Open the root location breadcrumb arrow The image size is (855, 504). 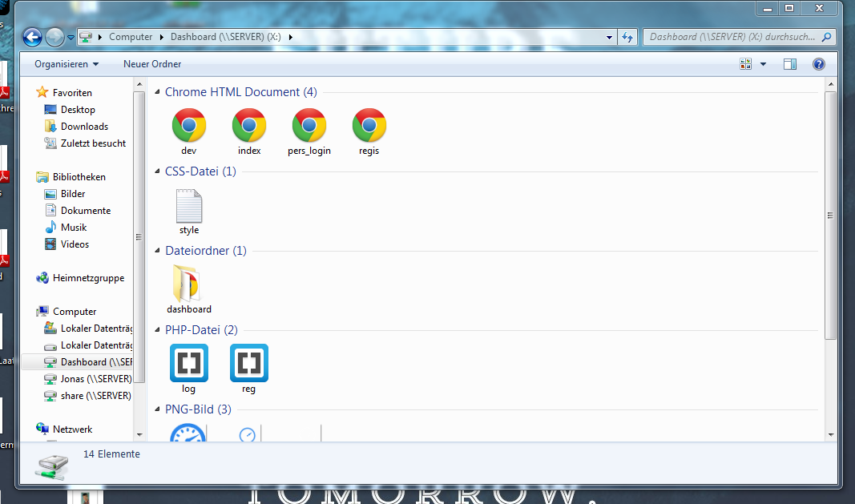pos(100,37)
